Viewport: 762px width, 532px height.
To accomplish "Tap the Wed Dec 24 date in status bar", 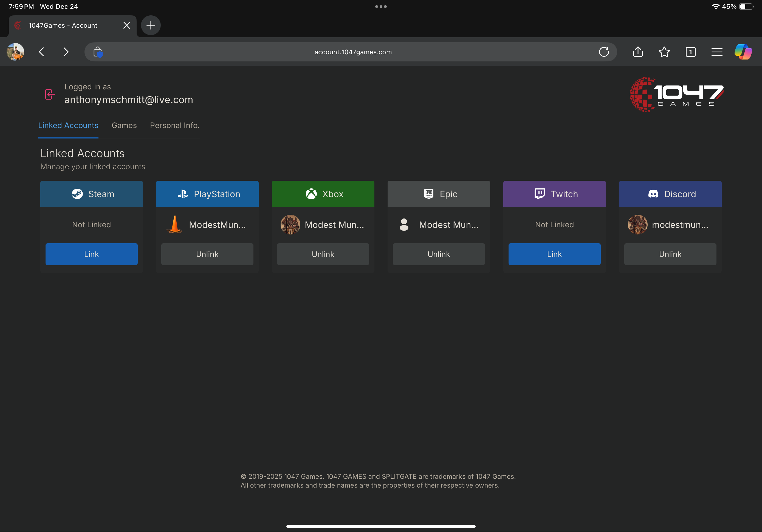I will pyautogui.click(x=59, y=6).
